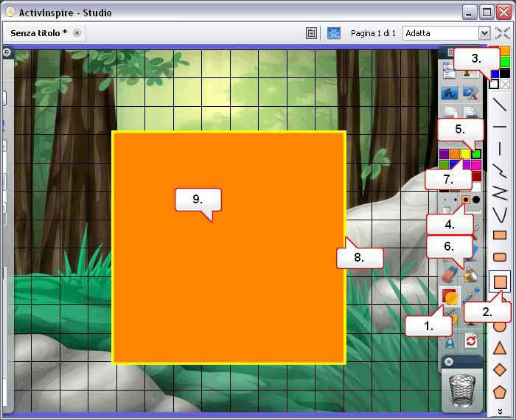Switch to the Senza titolo tab
The image size is (516, 420).
(39, 33)
